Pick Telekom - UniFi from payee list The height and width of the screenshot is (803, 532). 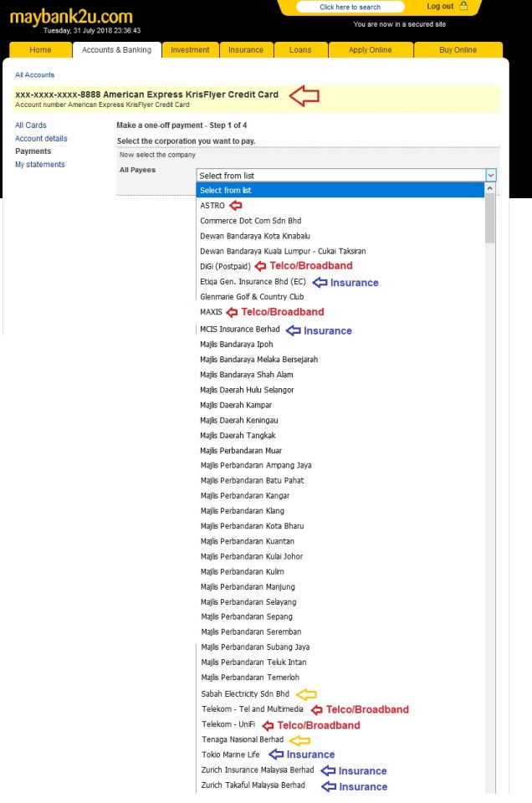click(228, 724)
